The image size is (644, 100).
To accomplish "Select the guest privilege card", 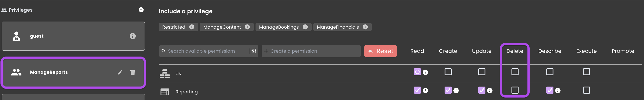I will (73, 36).
